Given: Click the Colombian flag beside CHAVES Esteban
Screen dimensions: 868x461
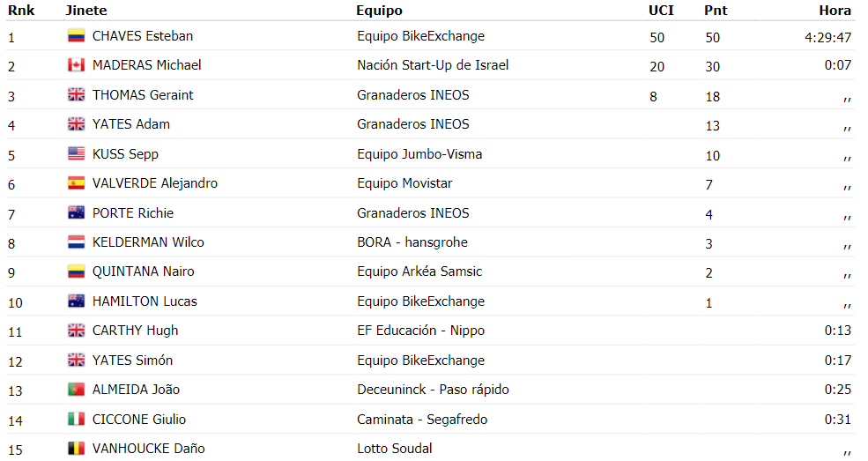Looking at the screenshot, I should tap(76, 36).
